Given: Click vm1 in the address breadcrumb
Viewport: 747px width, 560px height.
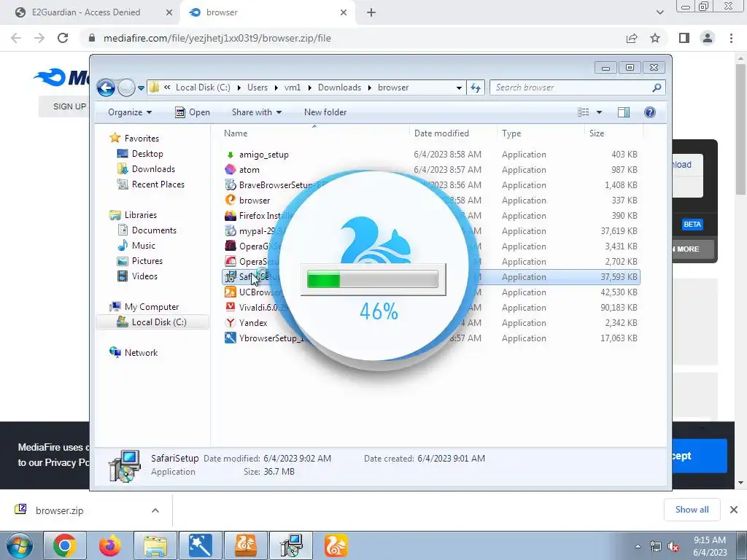Looking at the screenshot, I should [293, 87].
